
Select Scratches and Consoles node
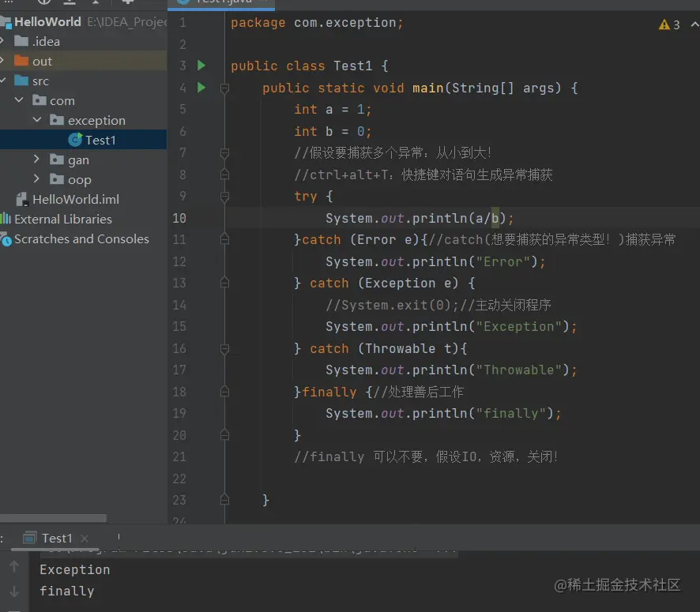point(81,239)
